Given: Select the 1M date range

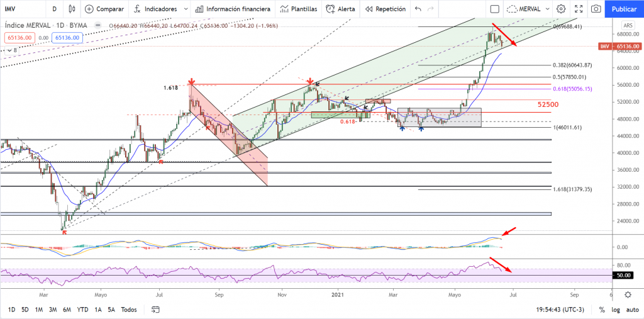Looking at the screenshot, I should (x=38, y=309).
